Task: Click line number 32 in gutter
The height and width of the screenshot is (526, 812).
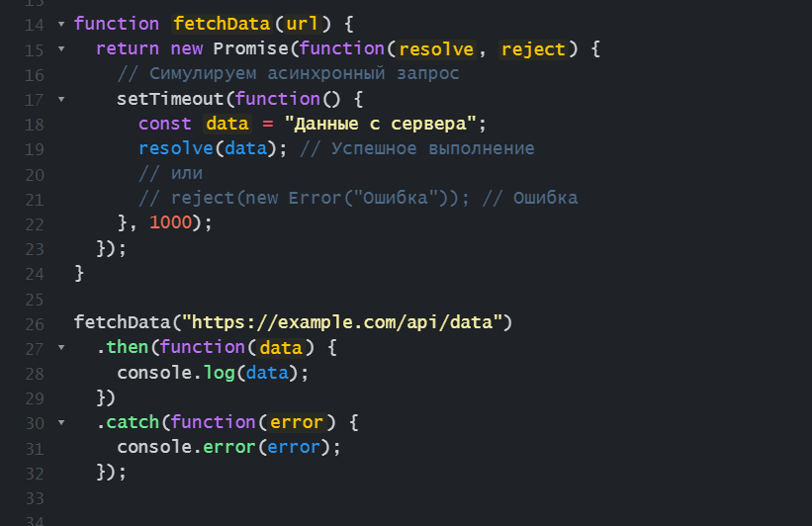Action: coord(32,473)
